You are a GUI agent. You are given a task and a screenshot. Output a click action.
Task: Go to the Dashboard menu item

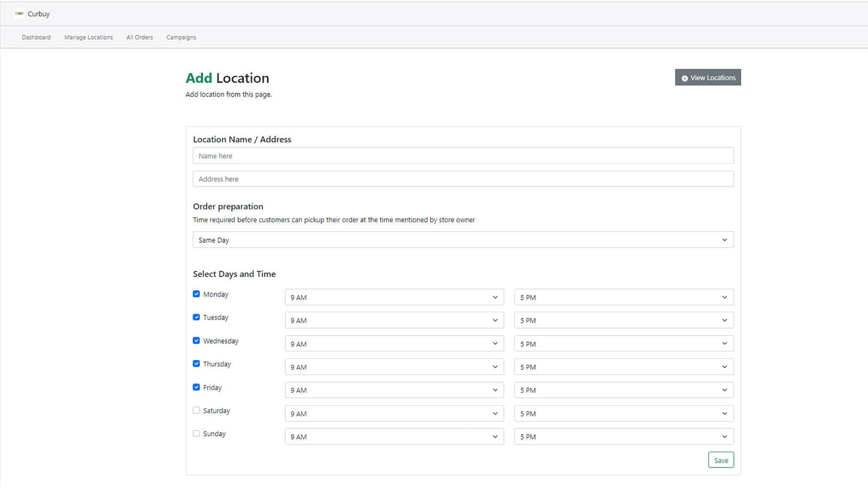tap(36, 37)
